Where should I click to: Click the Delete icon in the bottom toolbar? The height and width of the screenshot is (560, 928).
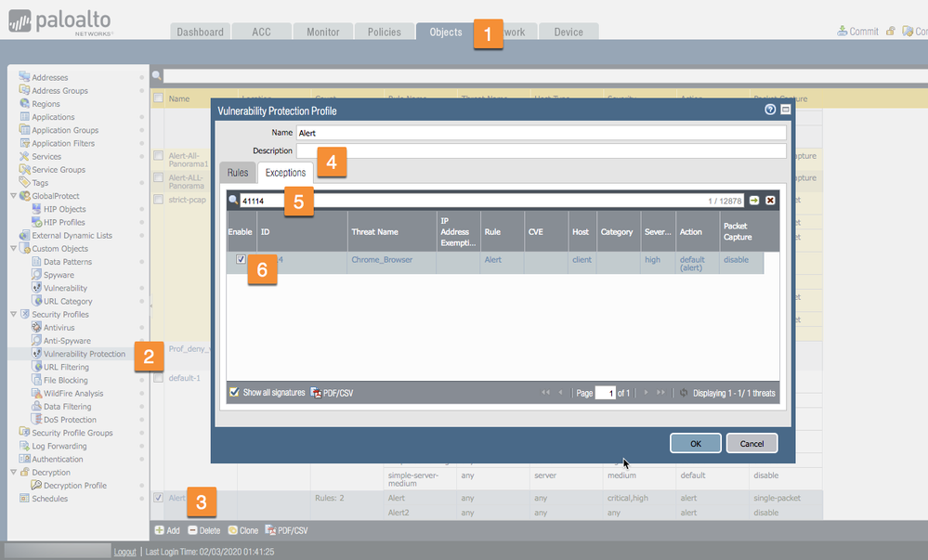pos(192,530)
